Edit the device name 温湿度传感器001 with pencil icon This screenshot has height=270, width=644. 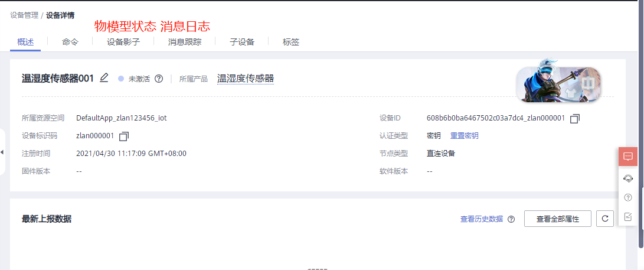click(x=104, y=78)
